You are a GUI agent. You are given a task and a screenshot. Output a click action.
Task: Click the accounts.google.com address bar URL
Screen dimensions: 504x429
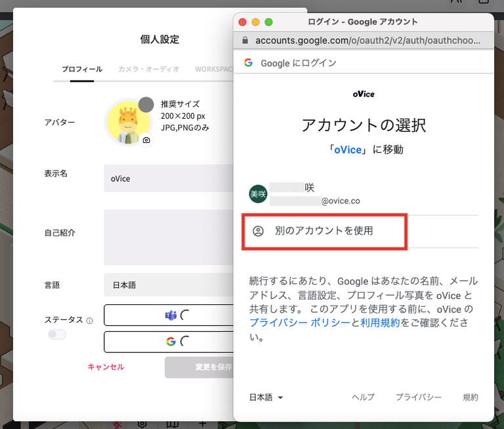[367, 41]
